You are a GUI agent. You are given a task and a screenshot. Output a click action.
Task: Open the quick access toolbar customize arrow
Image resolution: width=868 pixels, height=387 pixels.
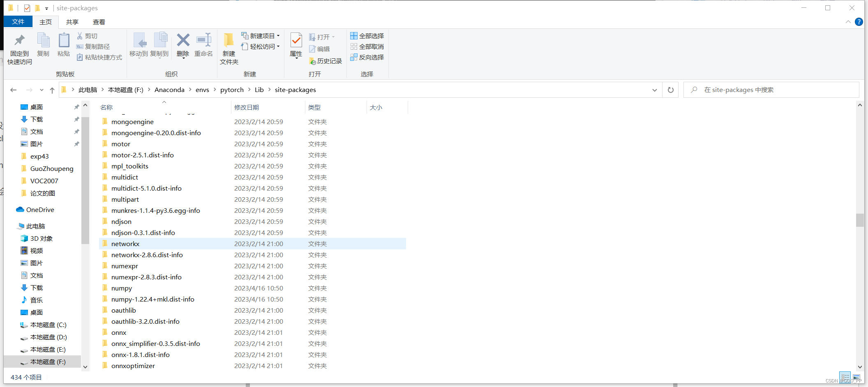click(46, 8)
